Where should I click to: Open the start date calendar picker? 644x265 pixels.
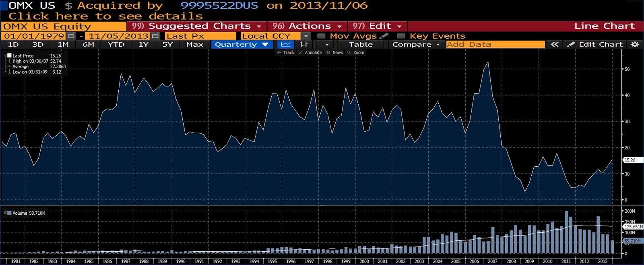tap(71, 36)
